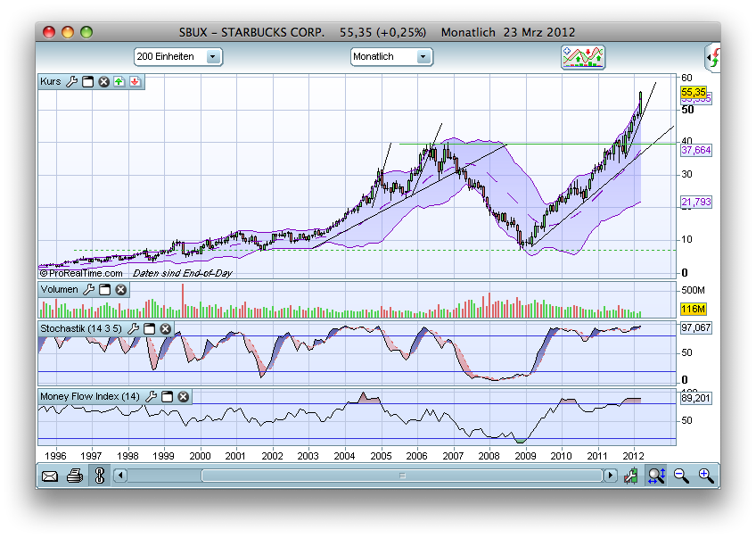Click yellow 55,35 current price label
The width and height of the screenshot is (756, 538).
coord(694,92)
